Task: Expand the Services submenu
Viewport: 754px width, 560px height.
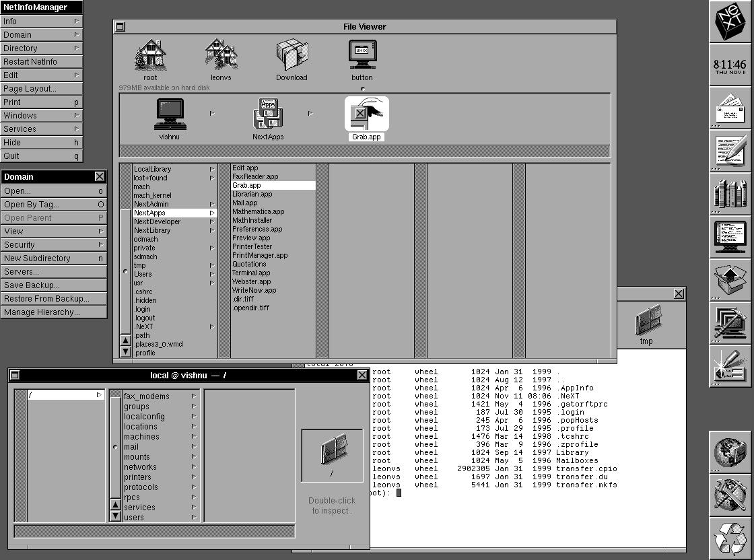Action: [40, 129]
